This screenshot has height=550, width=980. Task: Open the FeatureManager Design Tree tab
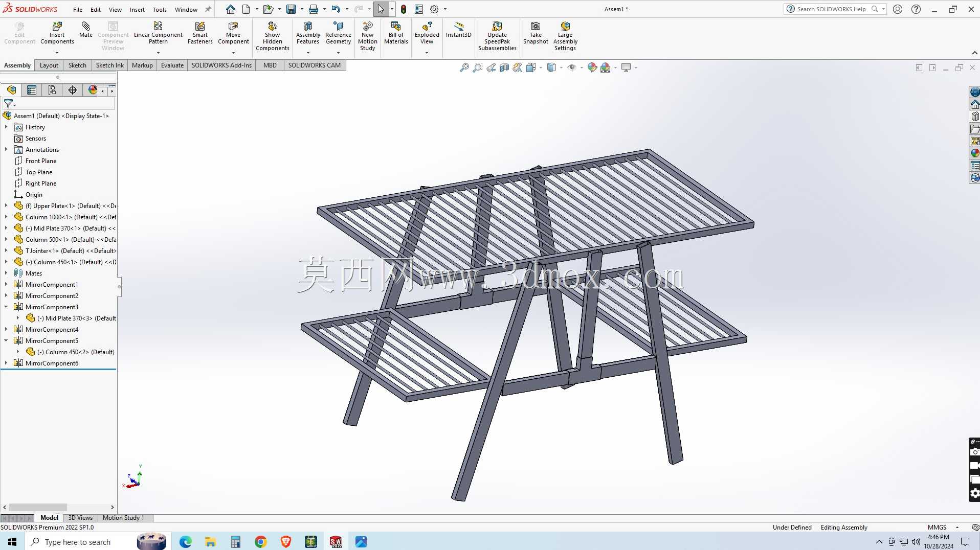(11, 90)
